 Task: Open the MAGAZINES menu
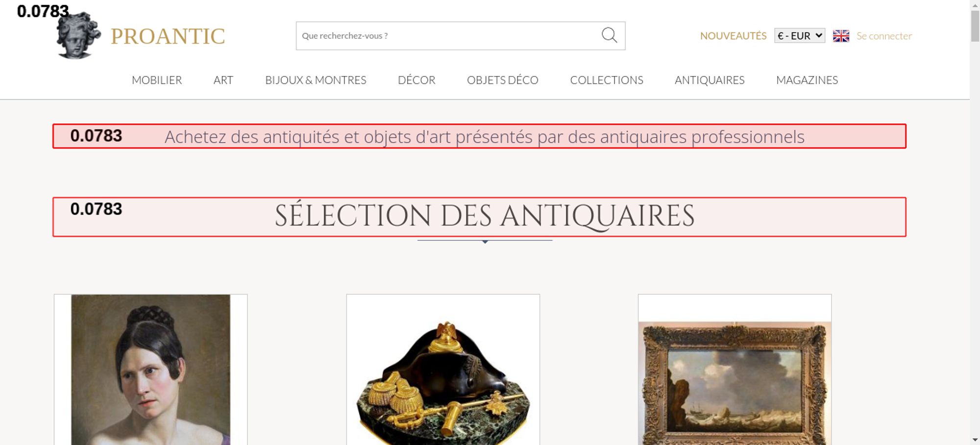[x=807, y=80]
